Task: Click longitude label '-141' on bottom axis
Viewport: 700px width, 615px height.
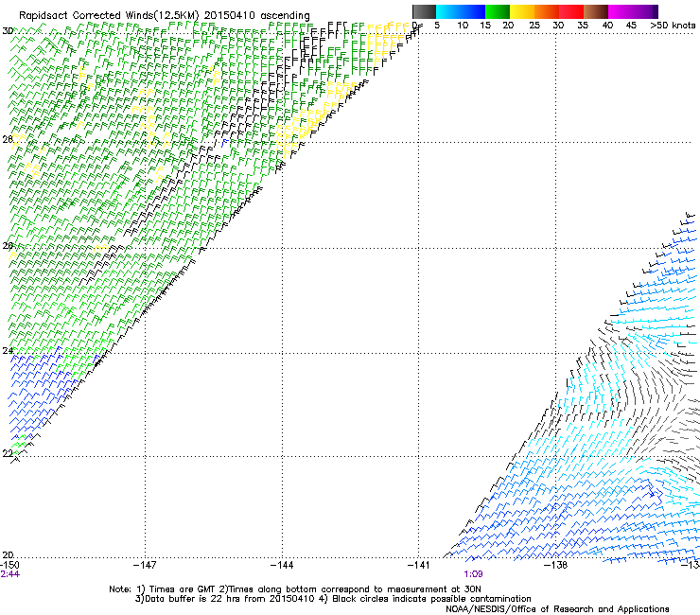Action: (419, 565)
